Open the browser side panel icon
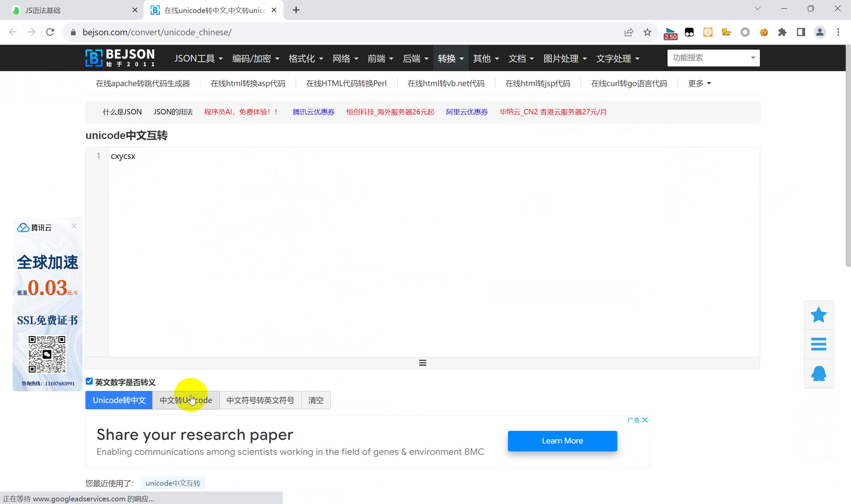The height and width of the screenshot is (504, 851). [x=801, y=32]
